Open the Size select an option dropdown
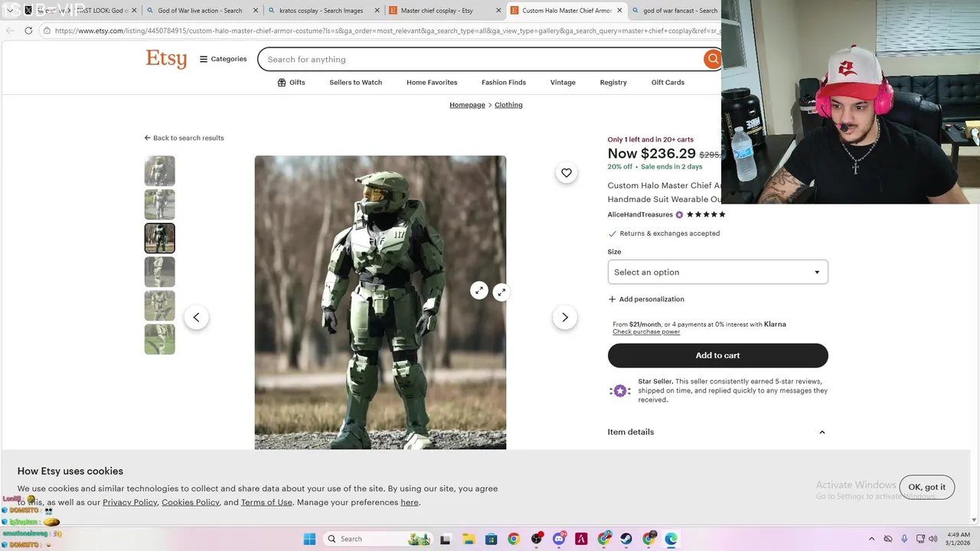This screenshot has height=551, width=980. [x=717, y=272]
